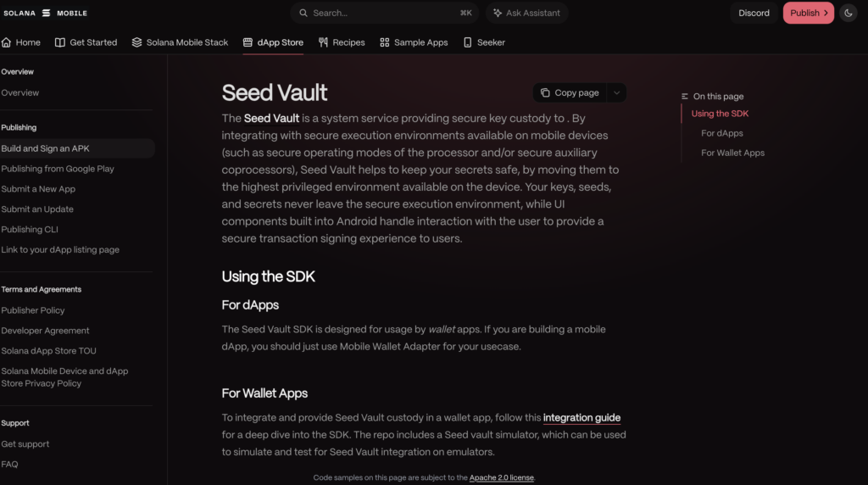Open Build and Sign an APK page
Image resolution: width=868 pixels, height=485 pixels.
(x=76, y=148)
